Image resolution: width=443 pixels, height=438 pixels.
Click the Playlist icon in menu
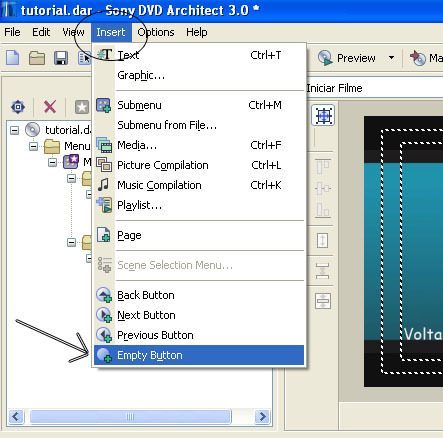pyautogui.click(x=104, y=204)
